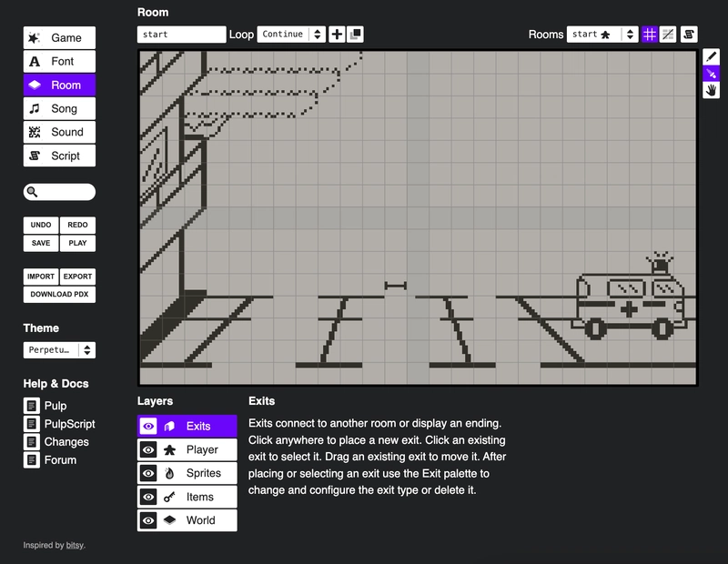Toggle Player layer visibility eye
The image size is (728, 564).
coord(148,449)
